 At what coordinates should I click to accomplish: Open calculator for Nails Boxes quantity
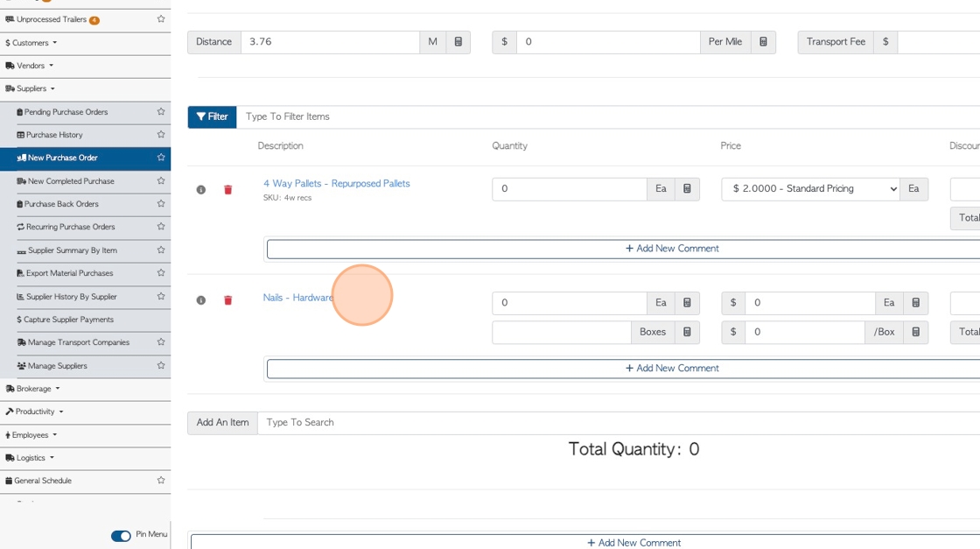[x=687, y=332]
